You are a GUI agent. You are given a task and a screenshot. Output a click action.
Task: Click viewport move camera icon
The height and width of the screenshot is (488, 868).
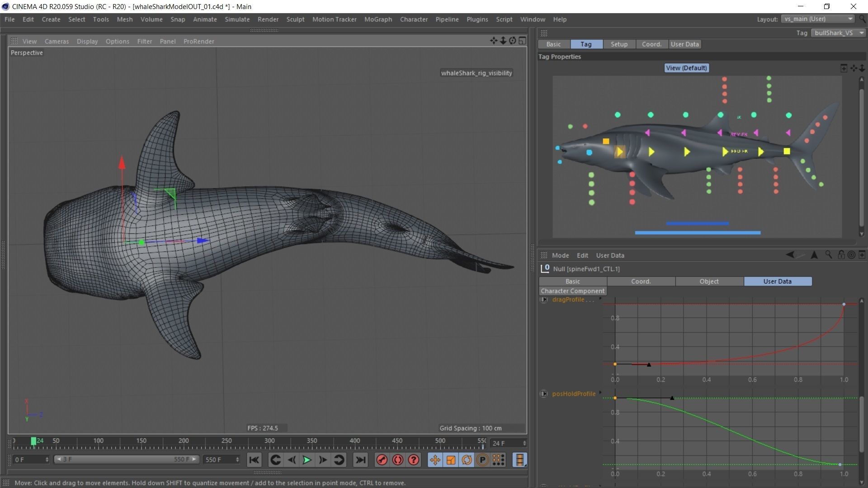(494, 41)
